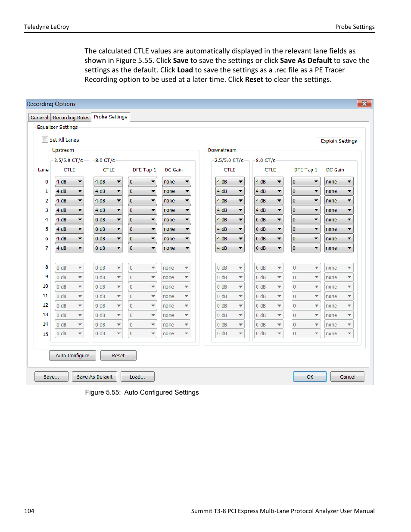The width and height of the screenshot is (411, 532).
Task: Close the Recording Options dialog
Action: coord(364,104)
